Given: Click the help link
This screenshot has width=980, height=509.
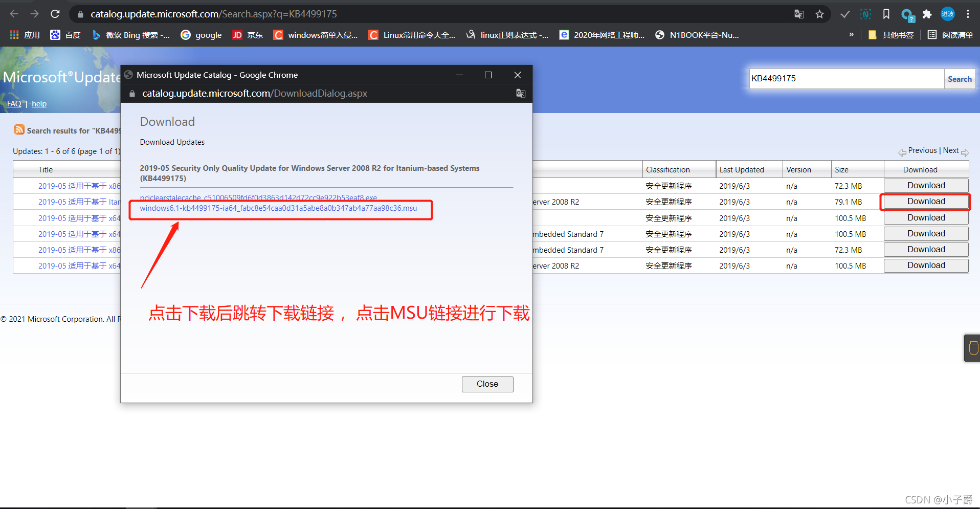Looking at the screenshot, I should coord(39,104).
